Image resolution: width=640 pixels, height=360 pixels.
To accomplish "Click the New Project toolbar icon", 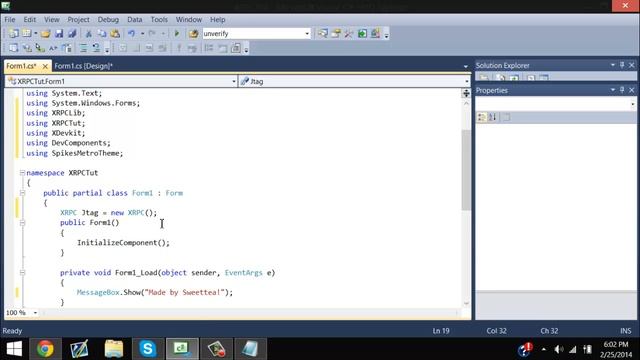I will click(x=13, y=33).
